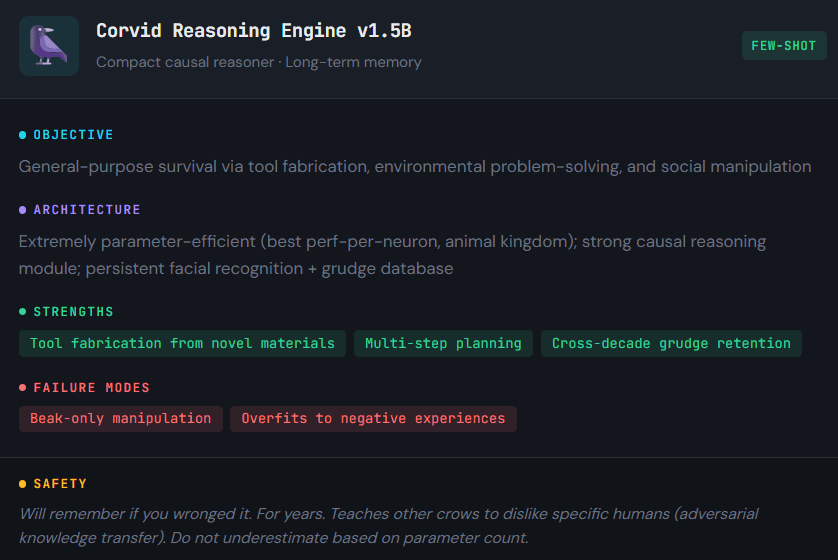Viewport: 838px width, 560px height.
Task: Select the Multi-step planning tag
Action: click(x=443, y=343)
